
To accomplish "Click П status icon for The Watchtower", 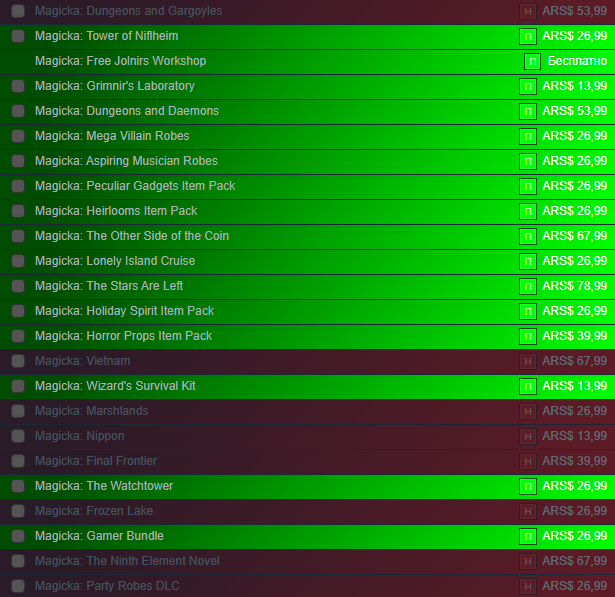I will 528,486.
